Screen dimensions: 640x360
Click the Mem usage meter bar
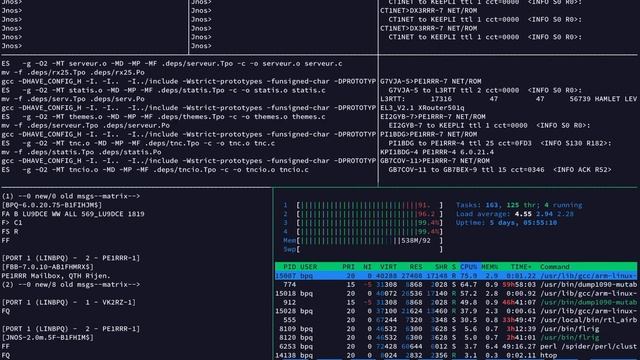coord(363,240)
